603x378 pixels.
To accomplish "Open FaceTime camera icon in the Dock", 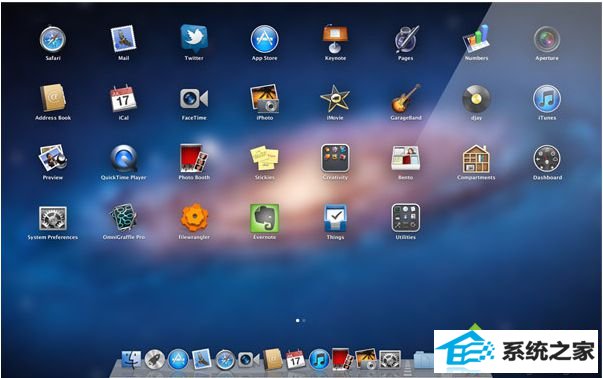I will (x=248, y=360).
